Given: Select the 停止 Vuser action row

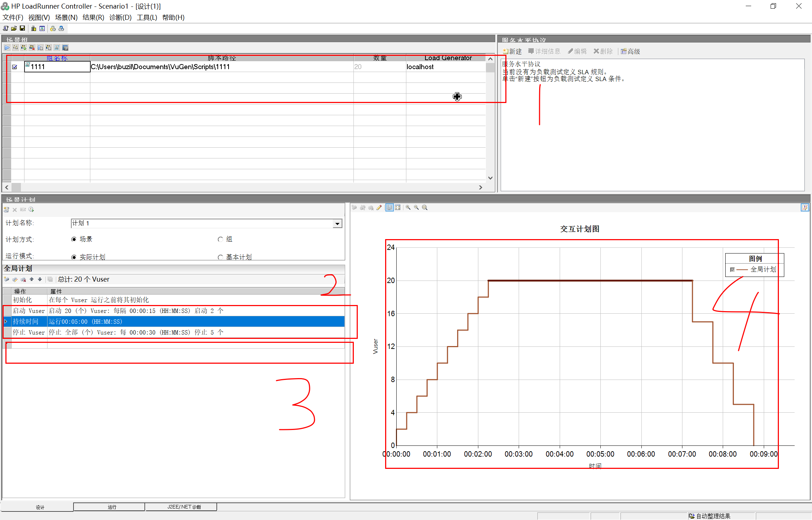Looking at the screenshot, I should (29, 332).
